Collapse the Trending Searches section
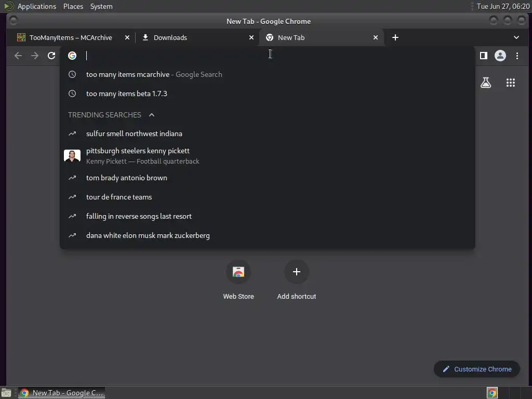532x399 pixels. point(152,115)
